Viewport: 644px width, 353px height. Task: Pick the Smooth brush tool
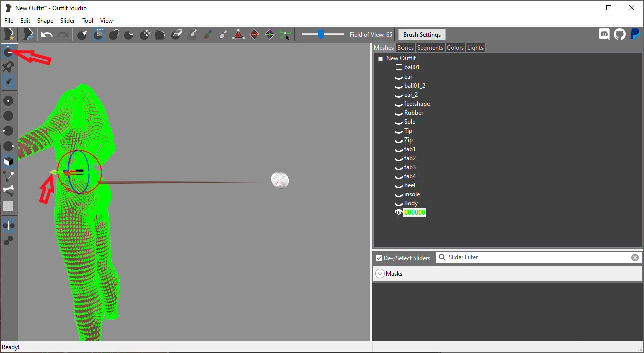click(x=160, y=35)
